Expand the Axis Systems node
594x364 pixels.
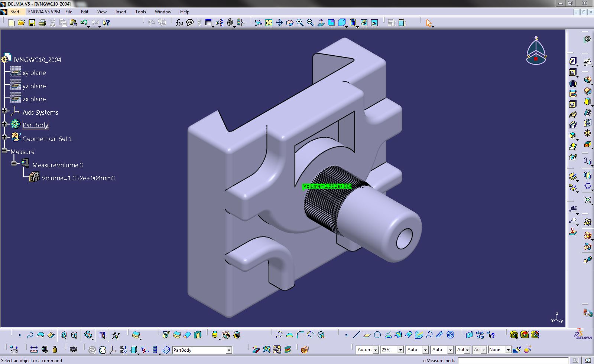click(4, 111)
